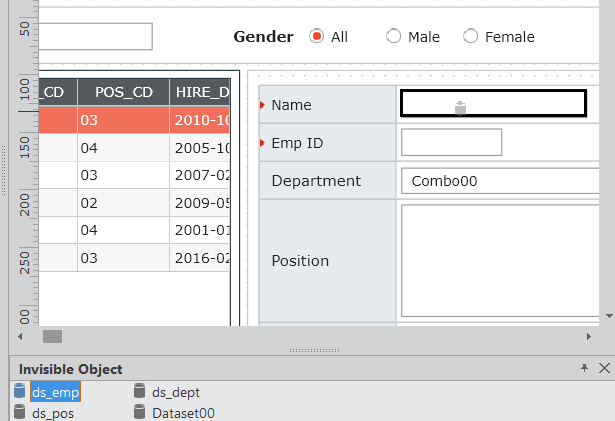Select the 2016-02 hire date cell
615x421 pixels.
point(200,258)
